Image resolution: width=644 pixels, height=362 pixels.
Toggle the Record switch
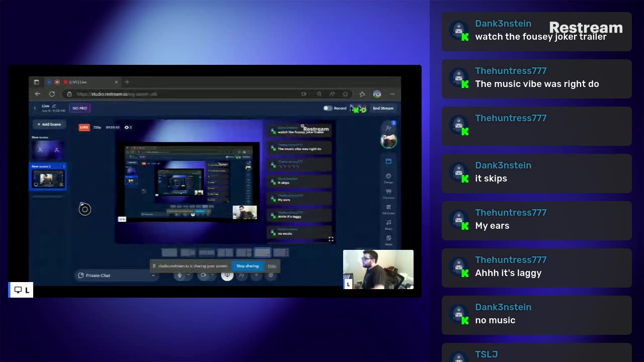pyautogui.click(x=328, y=108)
